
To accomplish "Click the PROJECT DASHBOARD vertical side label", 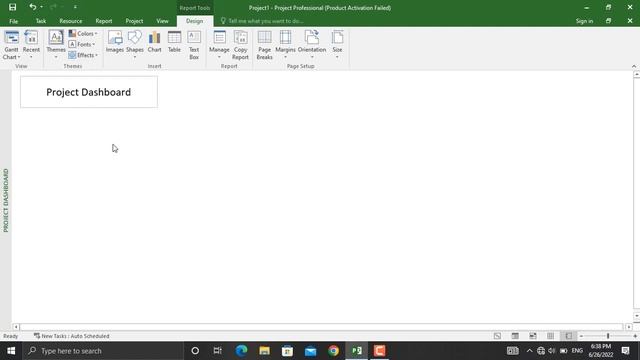I will coord(6,200).
